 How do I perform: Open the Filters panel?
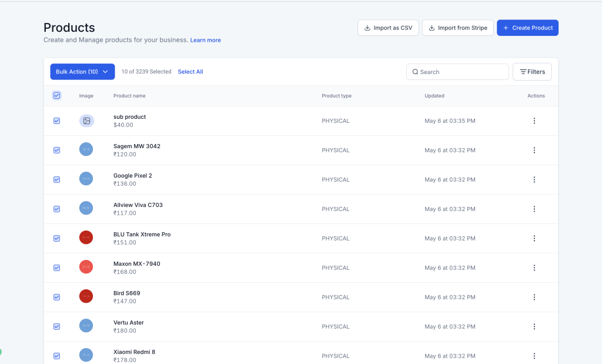coord(532,72)
